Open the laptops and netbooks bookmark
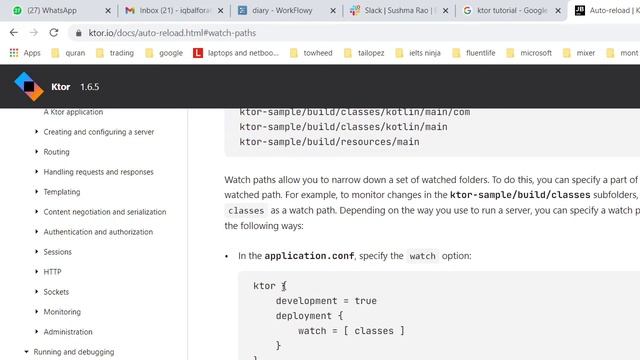 coord(236,53)
